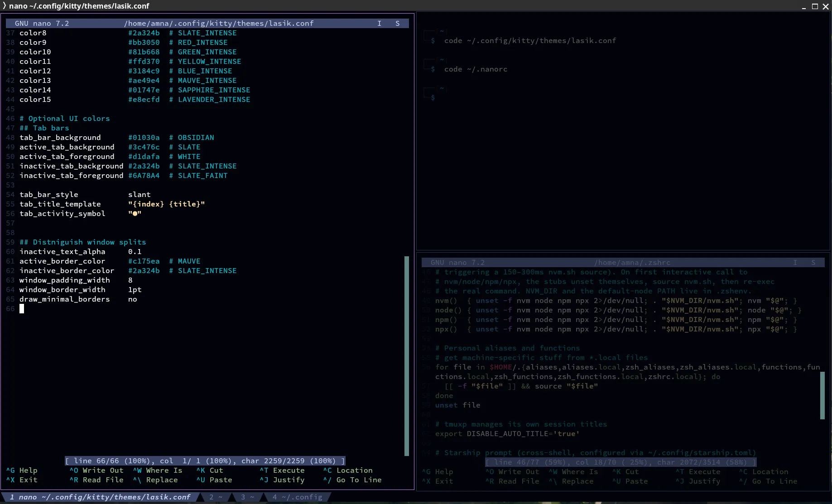
Task: Click the .zshrc pane scrollbar
Action: pos(822,395)
